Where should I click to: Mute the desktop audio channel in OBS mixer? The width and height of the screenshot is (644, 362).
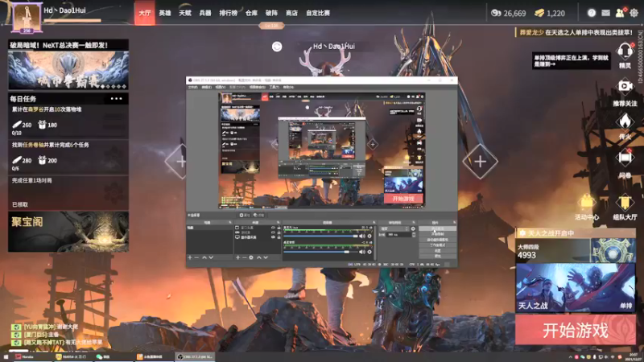tap(362, 252)
